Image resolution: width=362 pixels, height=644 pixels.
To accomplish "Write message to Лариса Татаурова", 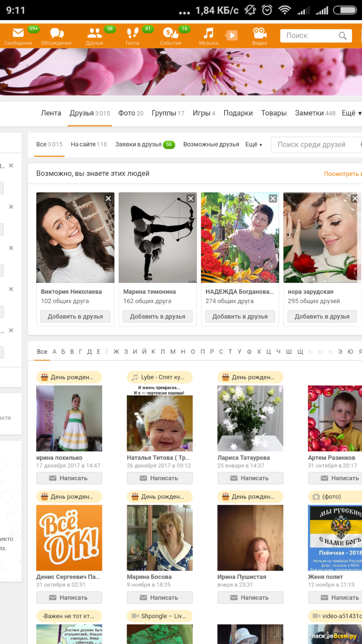I will (250, 478).
